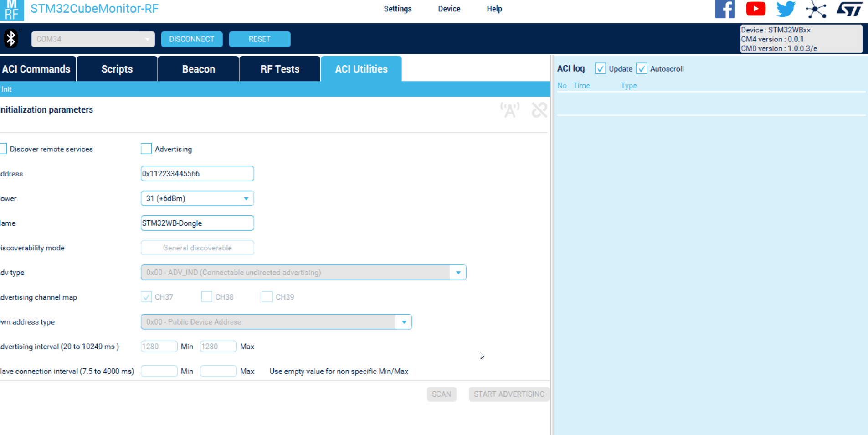This screenshot has height=435, width=868.
Task: Click the RESET button
Action: tap(260, 39)
